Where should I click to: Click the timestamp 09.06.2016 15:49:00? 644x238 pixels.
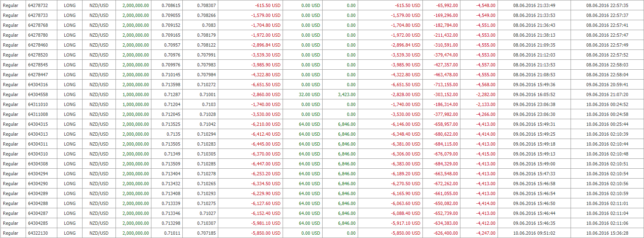point(534,164)
